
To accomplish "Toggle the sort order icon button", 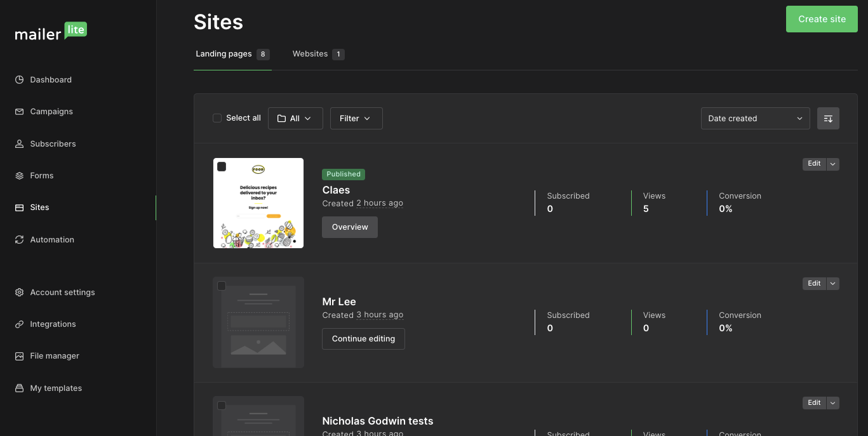I will (x=828, y=119).
